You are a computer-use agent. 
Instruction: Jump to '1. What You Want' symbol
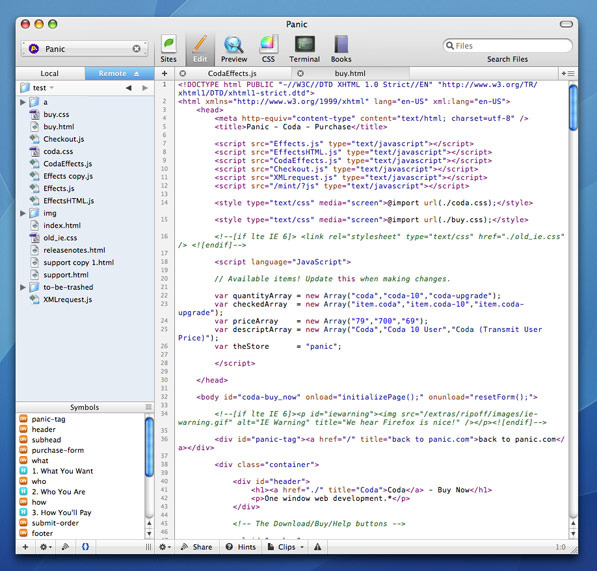click(x=62, y=471)
